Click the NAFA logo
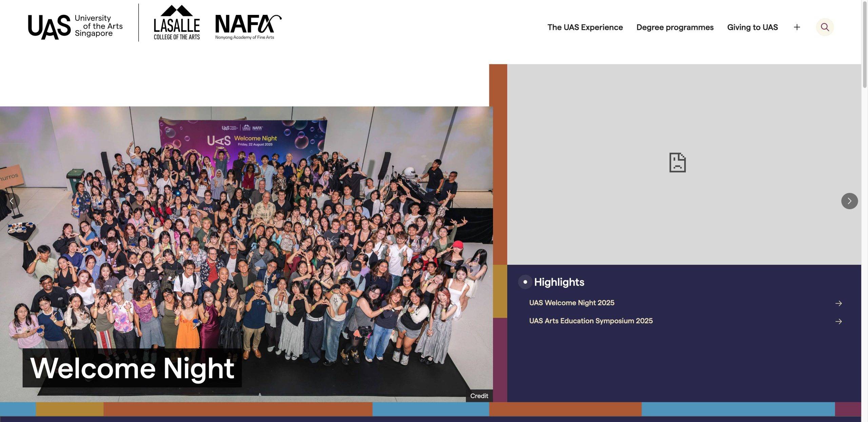 [x=248, y=27]
